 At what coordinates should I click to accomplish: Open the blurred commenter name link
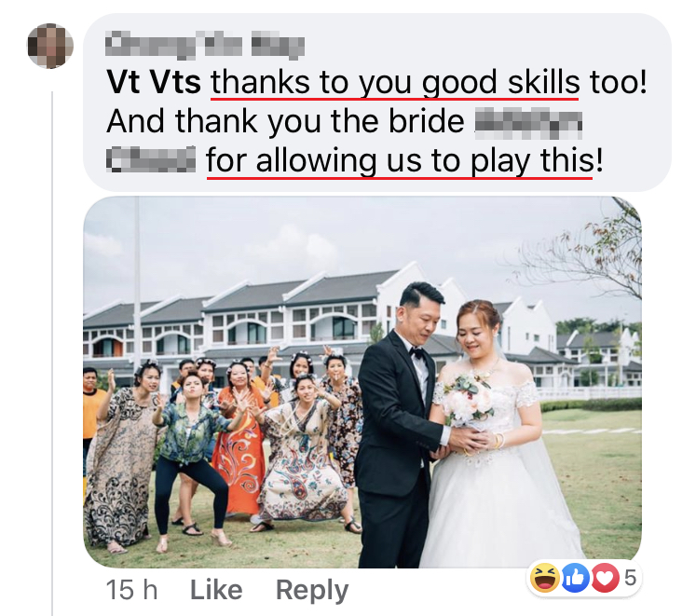[205, 45]
